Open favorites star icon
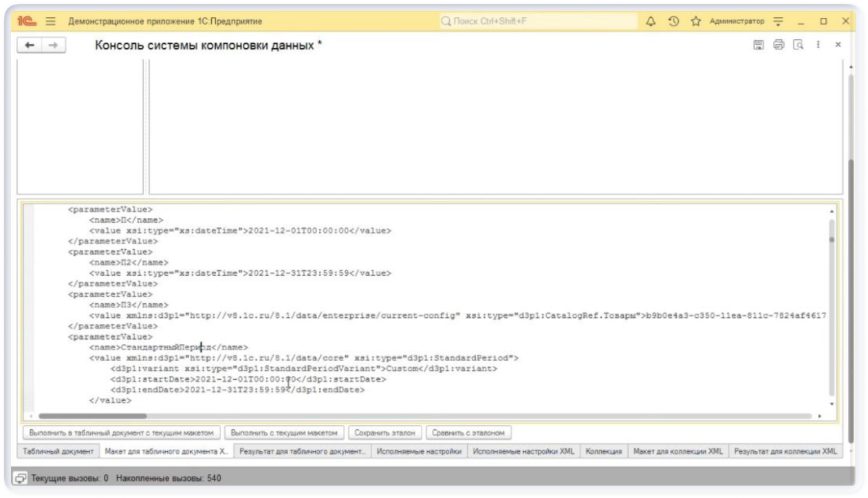 pos(695,21)
